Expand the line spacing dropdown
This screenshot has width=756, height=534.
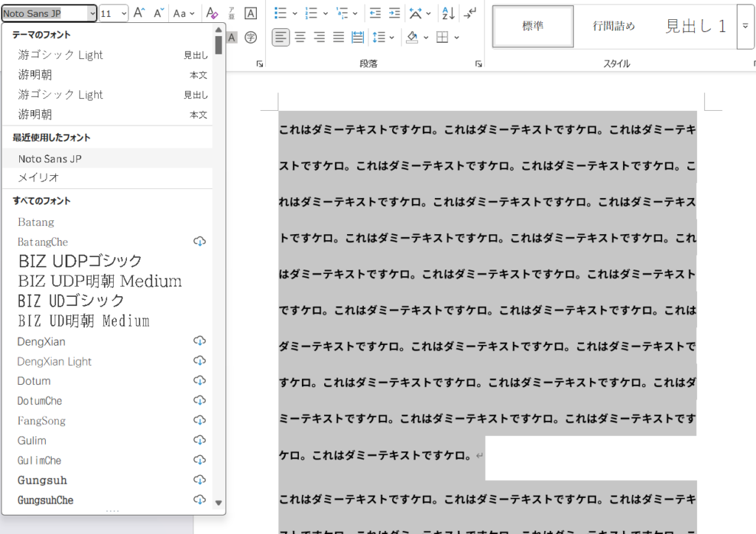coord(391,37)
